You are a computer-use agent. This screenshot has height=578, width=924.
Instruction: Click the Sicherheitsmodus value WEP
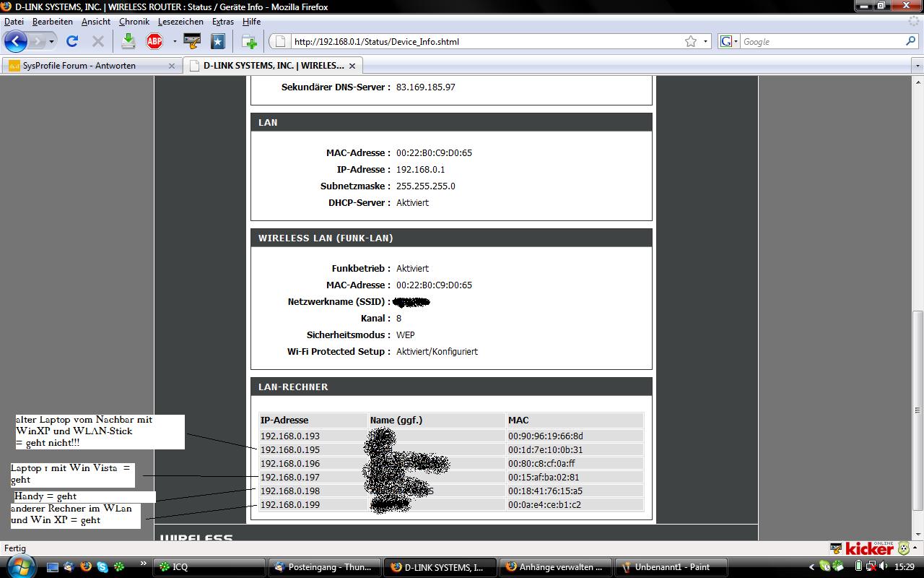coord(406,335)
